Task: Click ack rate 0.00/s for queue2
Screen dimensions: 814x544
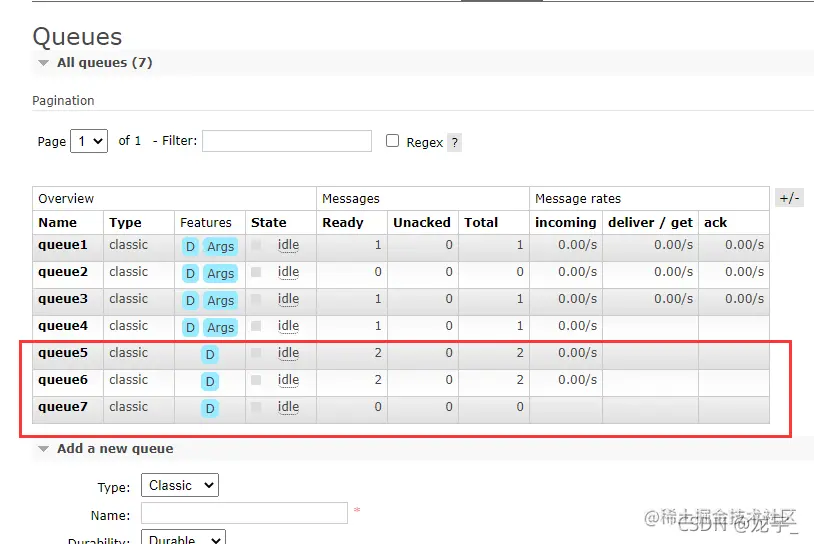Action: tap(744, 272)
